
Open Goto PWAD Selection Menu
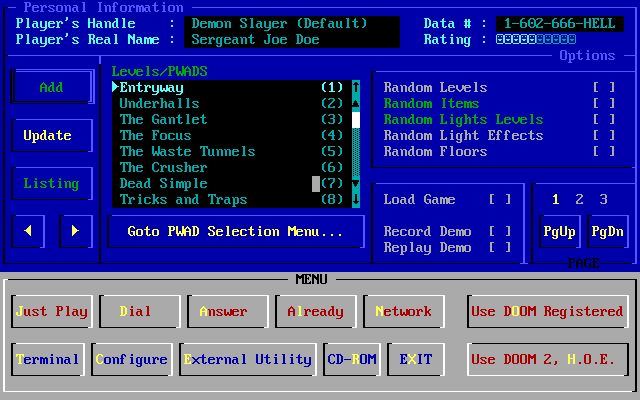click(236, 231)
